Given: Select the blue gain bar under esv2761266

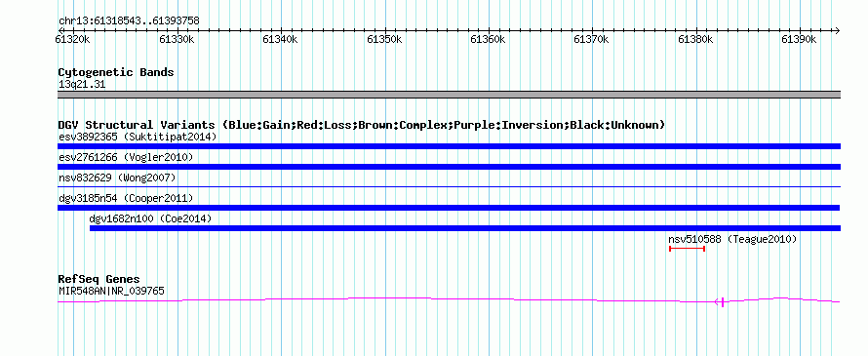Looking at the screenshot, I should click(x=449, y=167).
